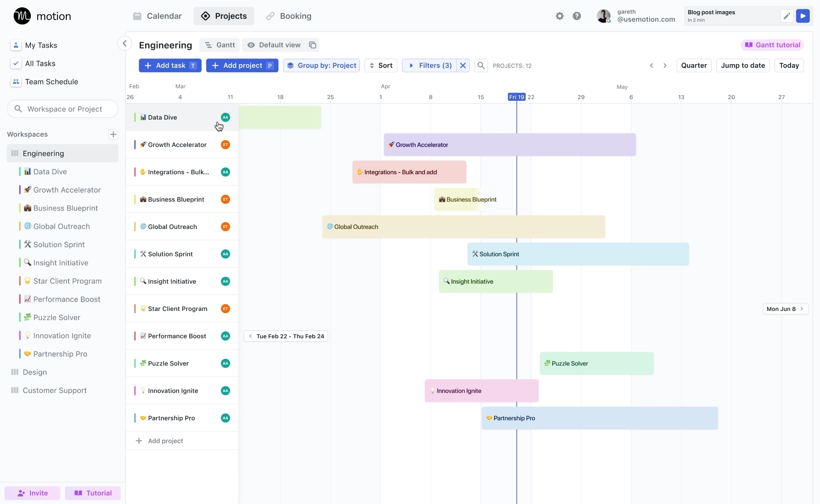The image size is (820, 504).
Task: Open the help question mark icon
Action: click(577, 16)
